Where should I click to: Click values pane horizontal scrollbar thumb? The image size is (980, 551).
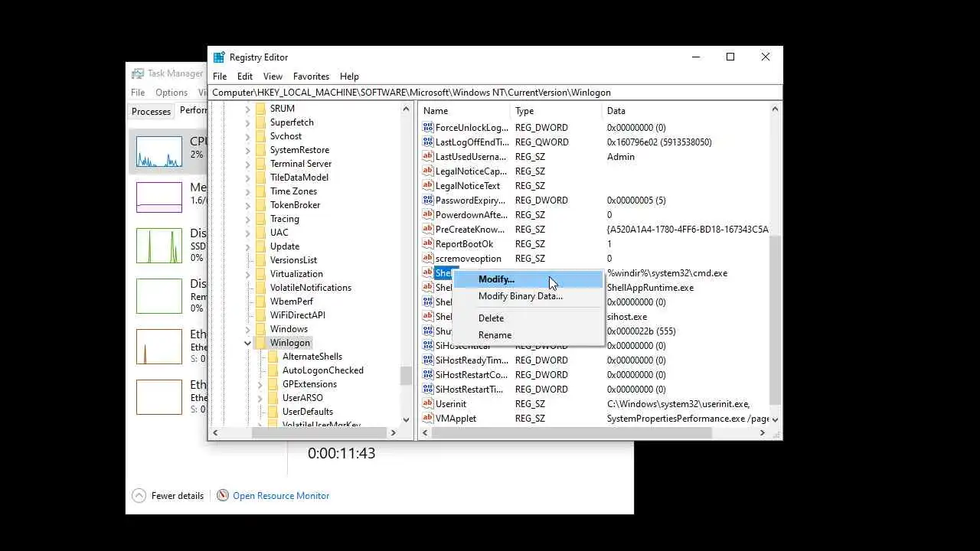coord(572,433)
